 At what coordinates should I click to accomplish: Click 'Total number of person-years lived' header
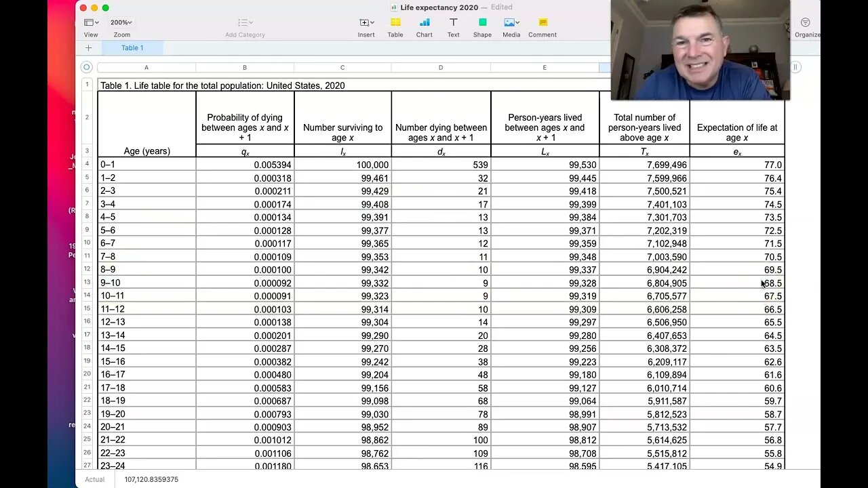coord(644,117)
